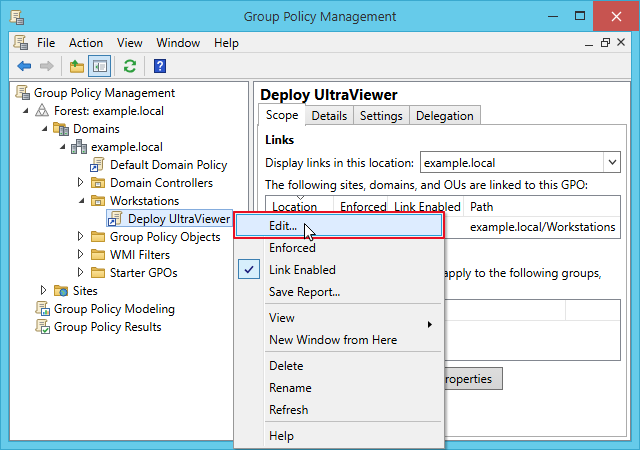Open the View menu in menu bar
640x450 pixels.
[129, 43]
